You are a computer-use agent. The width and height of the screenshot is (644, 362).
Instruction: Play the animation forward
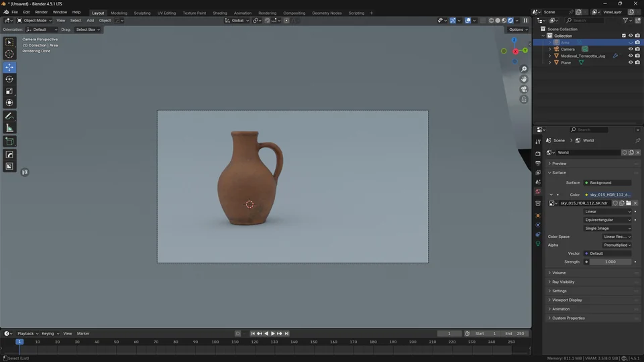click(x=272, y=334)
